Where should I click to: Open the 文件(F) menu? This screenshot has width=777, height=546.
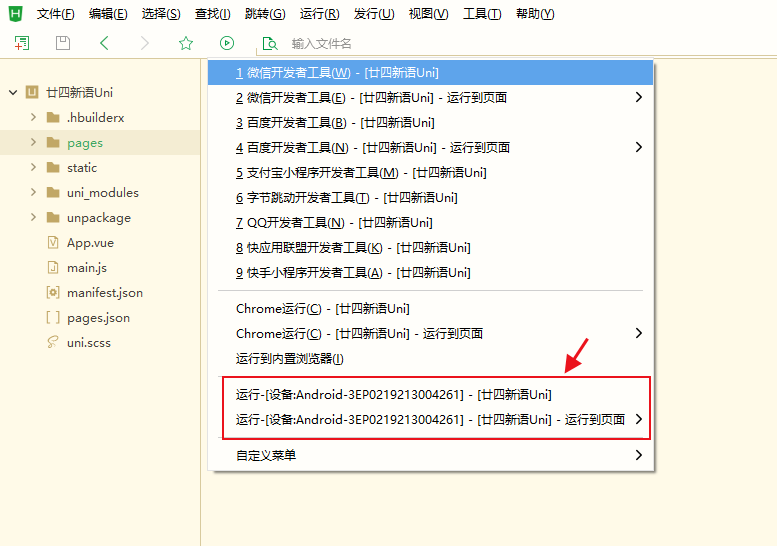click(56, 14)
